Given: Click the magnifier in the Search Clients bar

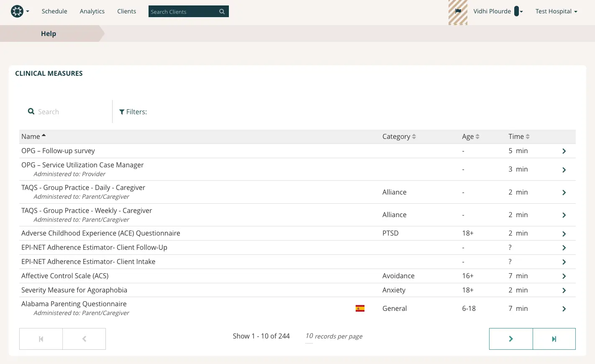Looking at the screenshot, I should tap(222, 11).
